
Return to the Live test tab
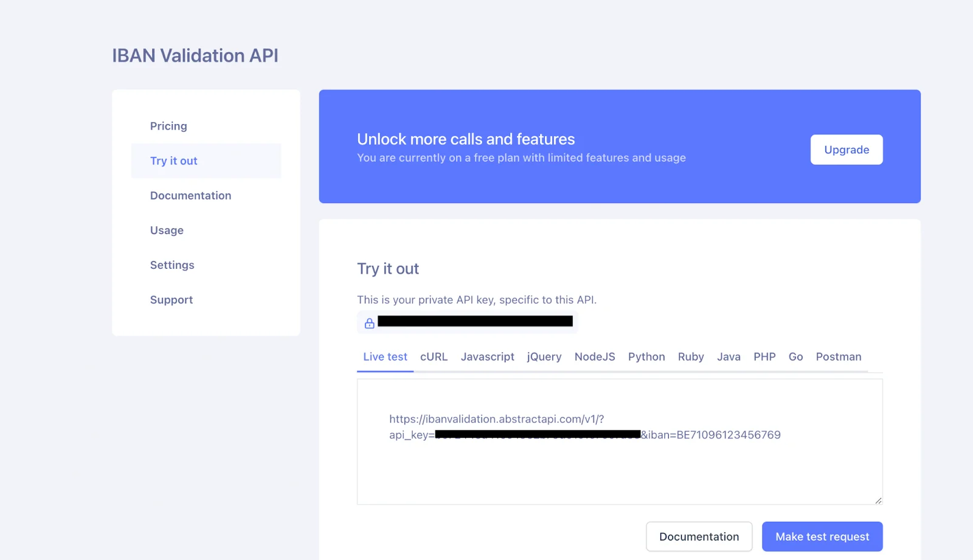point(384,357)
